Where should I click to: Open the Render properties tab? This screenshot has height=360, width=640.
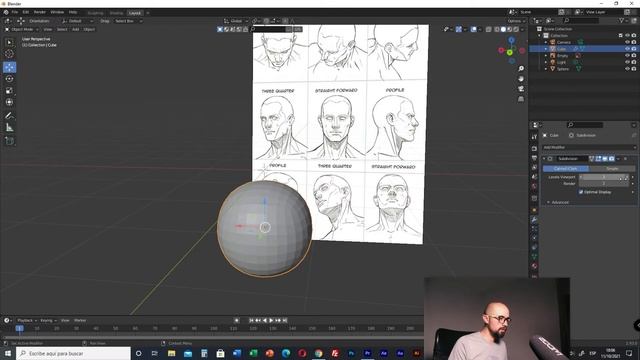[534, 149]
